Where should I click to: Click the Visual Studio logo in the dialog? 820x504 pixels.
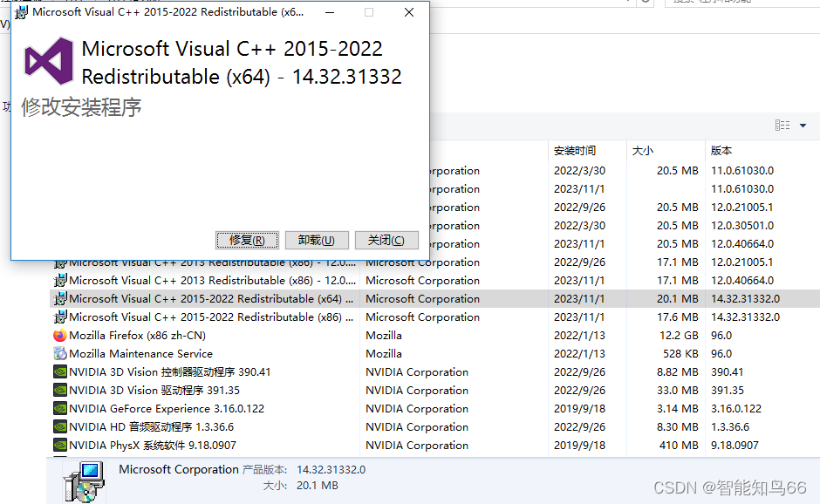[49, 61]
